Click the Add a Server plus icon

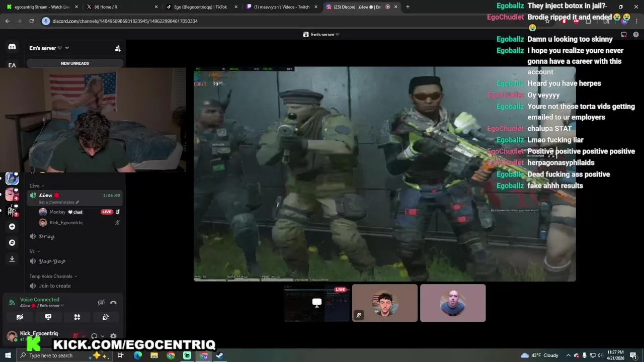point(12,227)
